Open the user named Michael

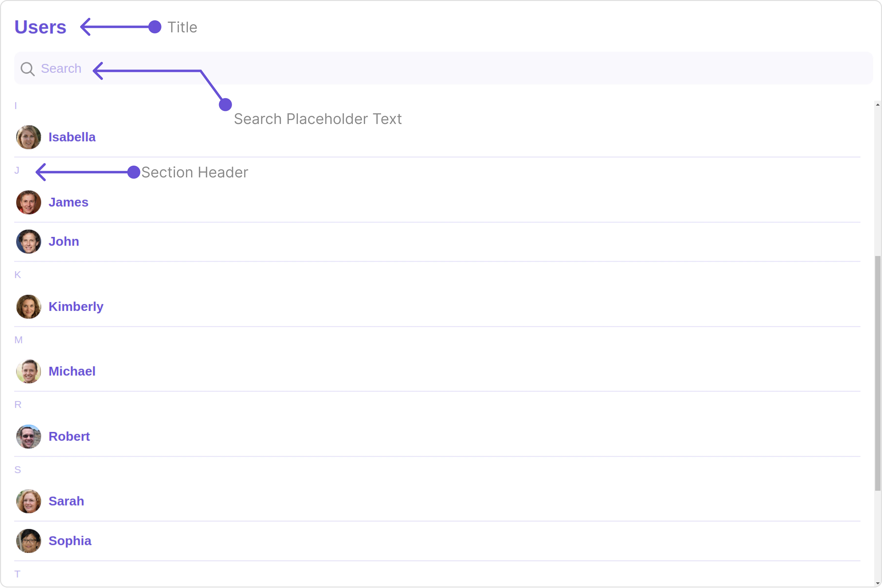pyautogui.click(x=72, y=372)
